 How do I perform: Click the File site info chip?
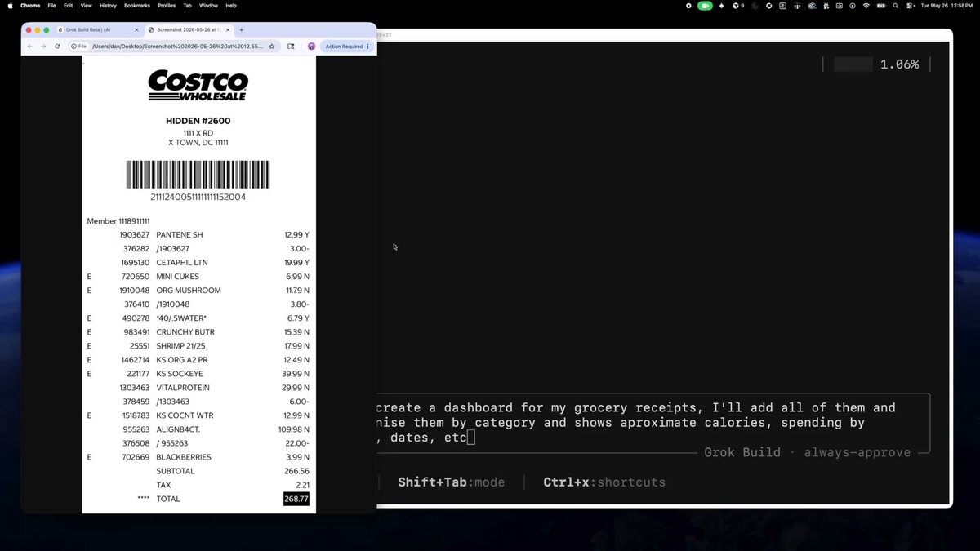79,47
